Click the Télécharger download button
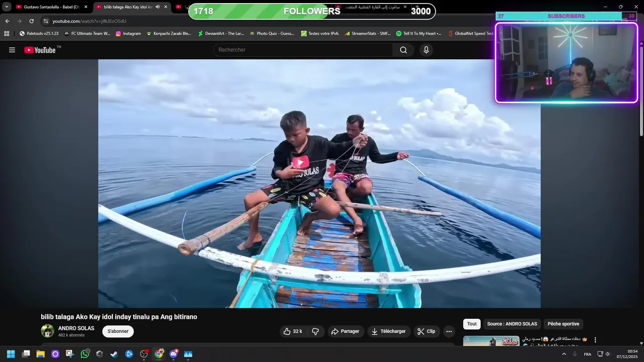 coord(388,331)
